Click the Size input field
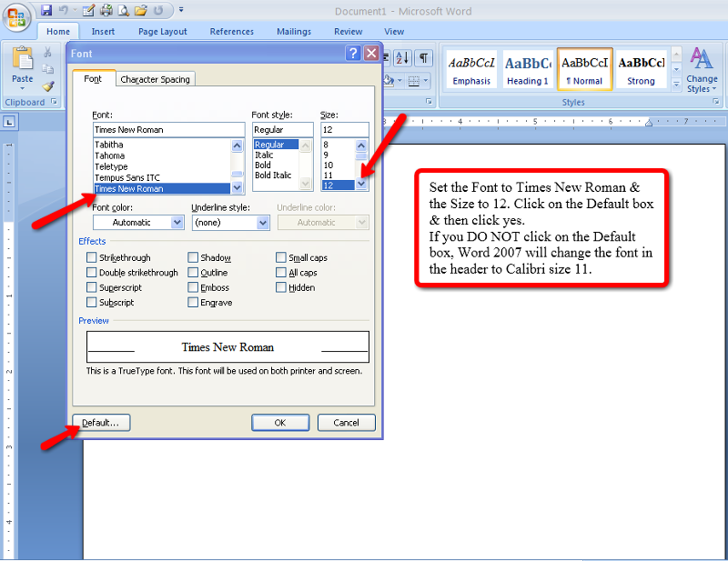728x561 pixels. [345, 129]
